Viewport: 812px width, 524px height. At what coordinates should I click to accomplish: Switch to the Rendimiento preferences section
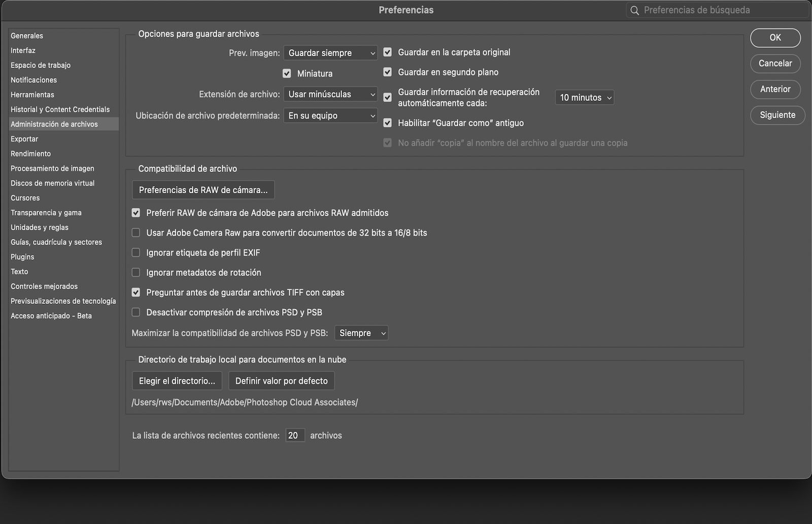tap(30, 153)
